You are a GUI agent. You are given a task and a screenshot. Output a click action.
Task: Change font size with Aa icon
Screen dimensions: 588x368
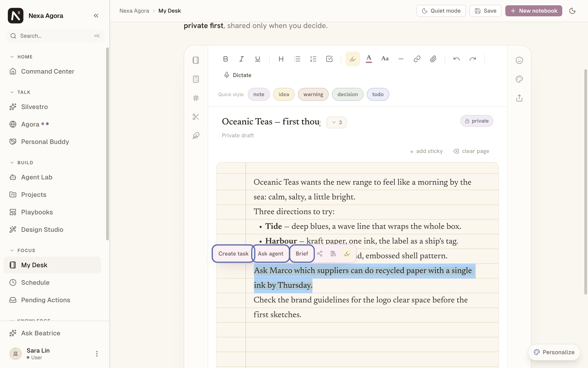point(385,59)
